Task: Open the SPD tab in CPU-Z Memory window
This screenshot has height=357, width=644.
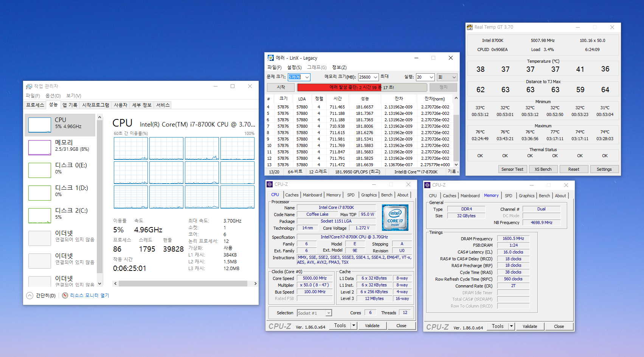Action: [509, 196]
